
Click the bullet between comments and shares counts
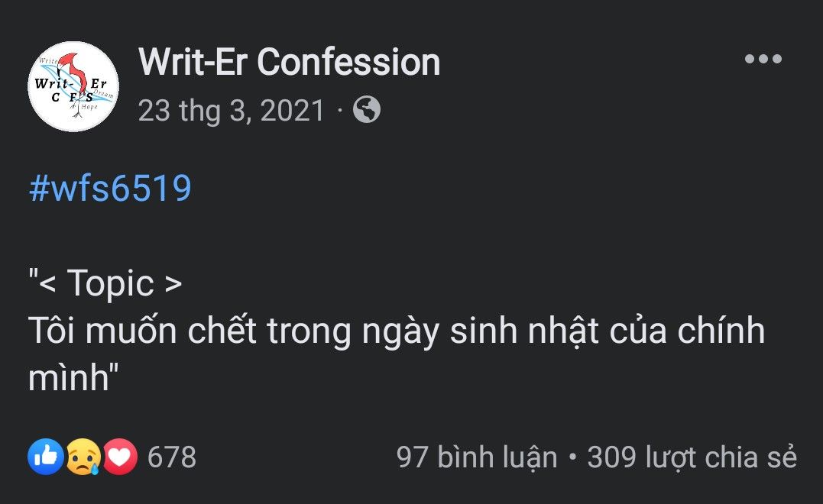click(572, 457)
